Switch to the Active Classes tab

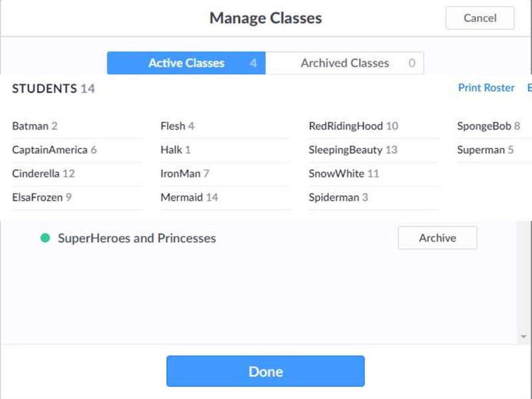[x=186, y=63]
